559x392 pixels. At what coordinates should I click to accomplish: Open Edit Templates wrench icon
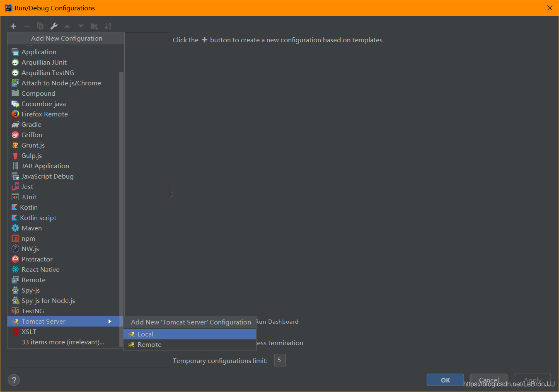[54, 26]
